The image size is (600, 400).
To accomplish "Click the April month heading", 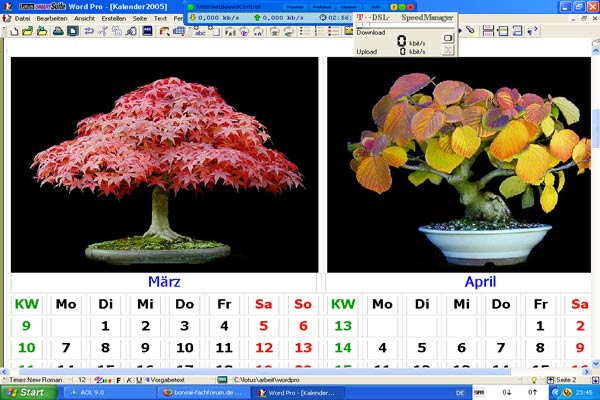I will 480,282.
